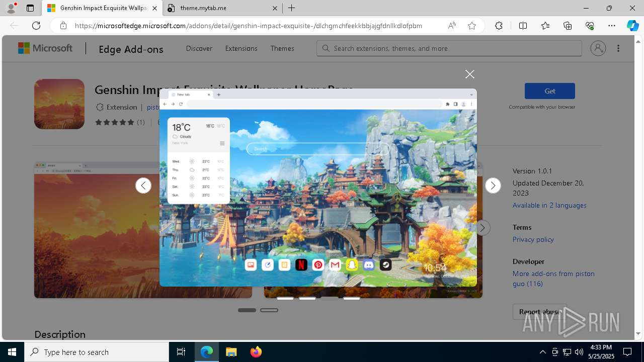644x362 pixels.
Task: Show previous screenshot in lightbox
Action: coord(143,186)
